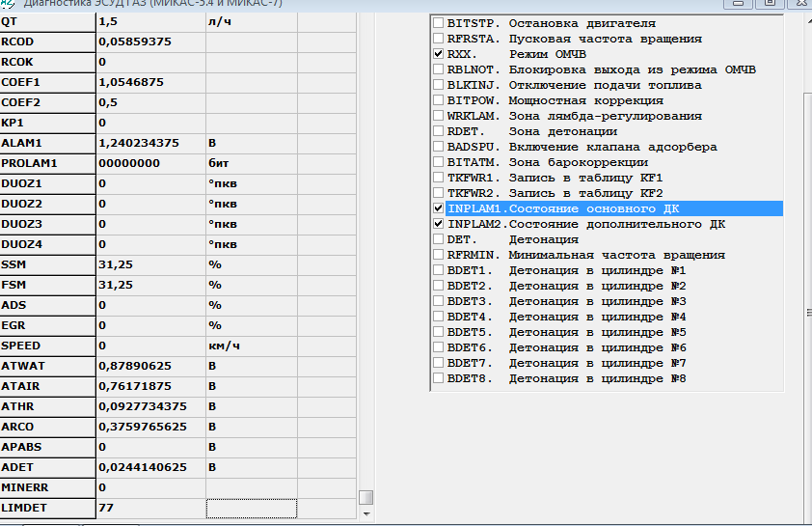The image size is (812, 526).
Task: Select the QT parameter row header
Action: pos(47,22)
